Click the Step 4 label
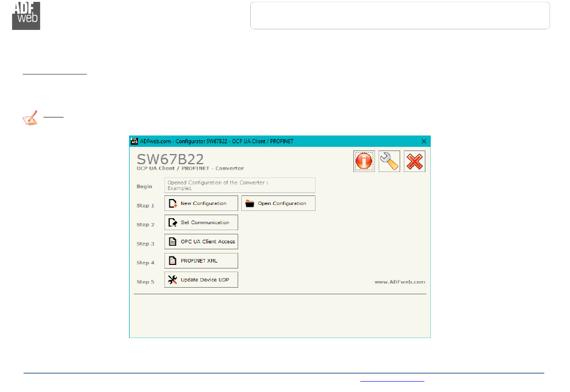The width and height of the screenshot is (570, 392). [145, 263]
